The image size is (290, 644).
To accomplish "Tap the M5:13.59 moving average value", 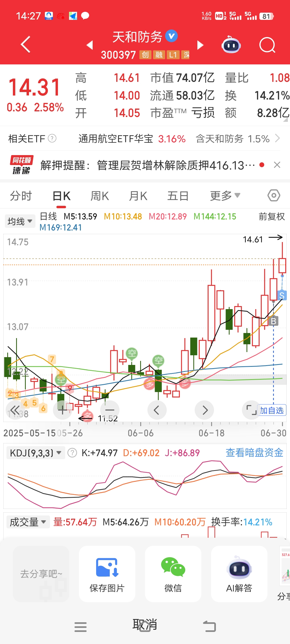I will 80,216.
